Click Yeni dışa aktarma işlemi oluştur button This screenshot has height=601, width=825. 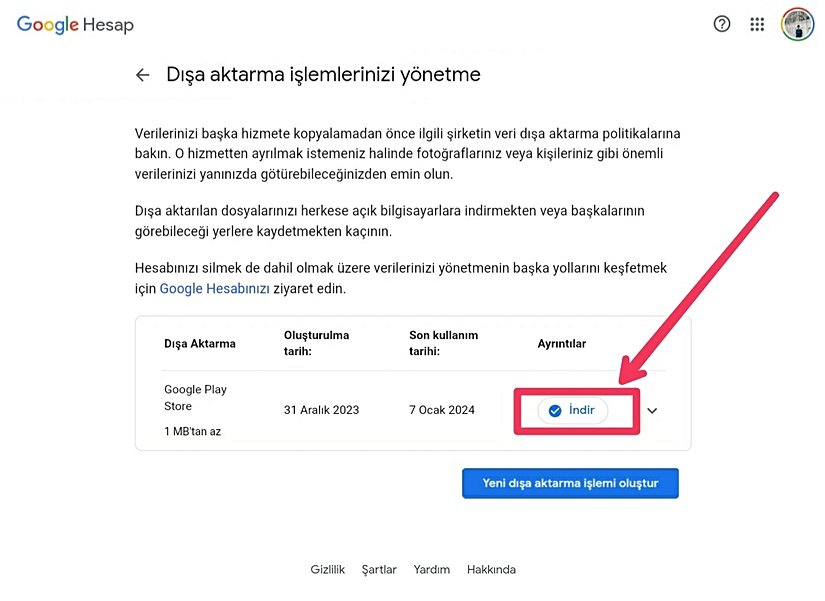[570, 483]
